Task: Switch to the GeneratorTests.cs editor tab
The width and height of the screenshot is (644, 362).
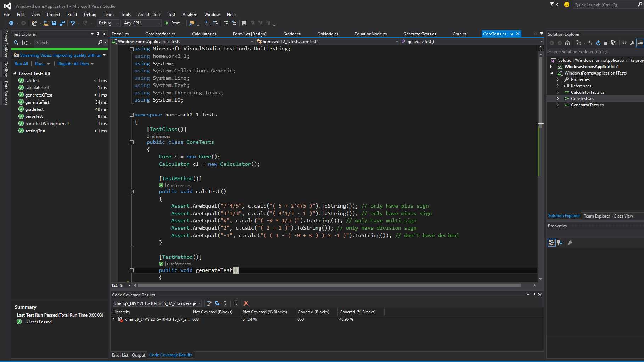Action: [x=420, y=34]
